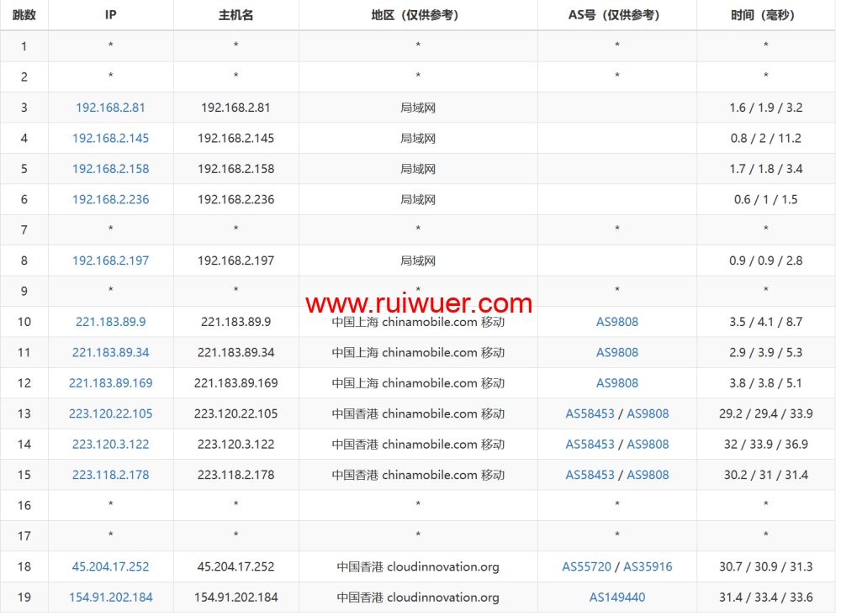Open the 192.168.2.145 IP link
841x616 pixels.
pos(110,138)
